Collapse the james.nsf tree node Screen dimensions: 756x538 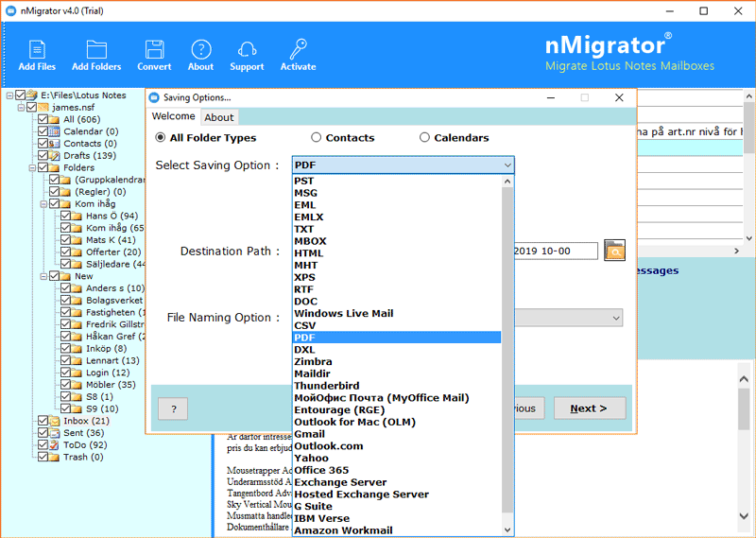coord(21,107)
